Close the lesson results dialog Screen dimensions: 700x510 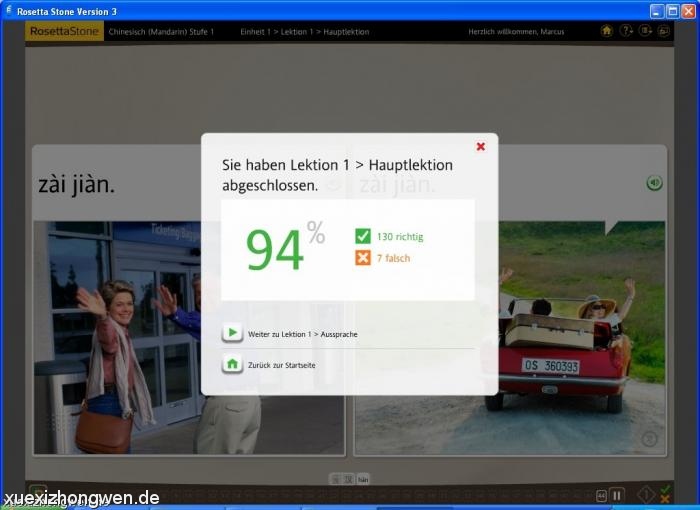point(480,146)
